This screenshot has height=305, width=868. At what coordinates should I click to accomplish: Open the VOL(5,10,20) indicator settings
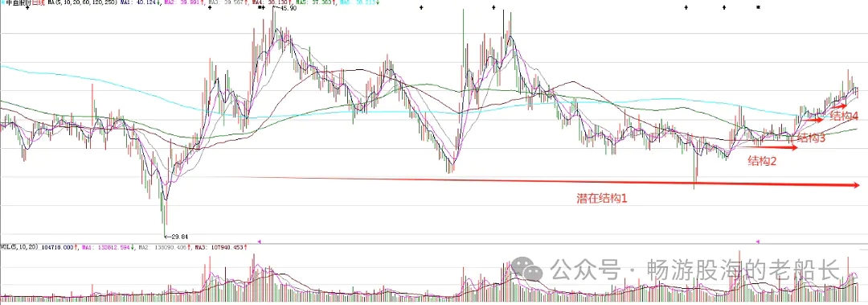18,247
